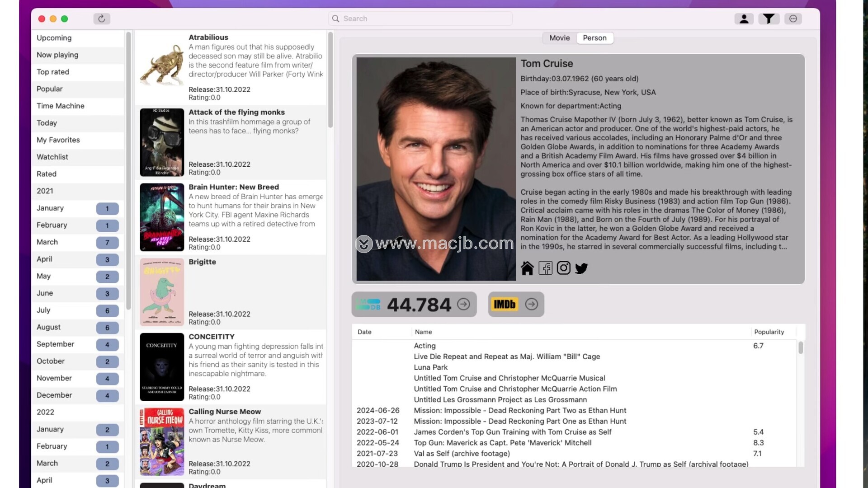Click the magnifier icon in search field
This screenshot has width=868, height=488.
(x=335, y=19)
